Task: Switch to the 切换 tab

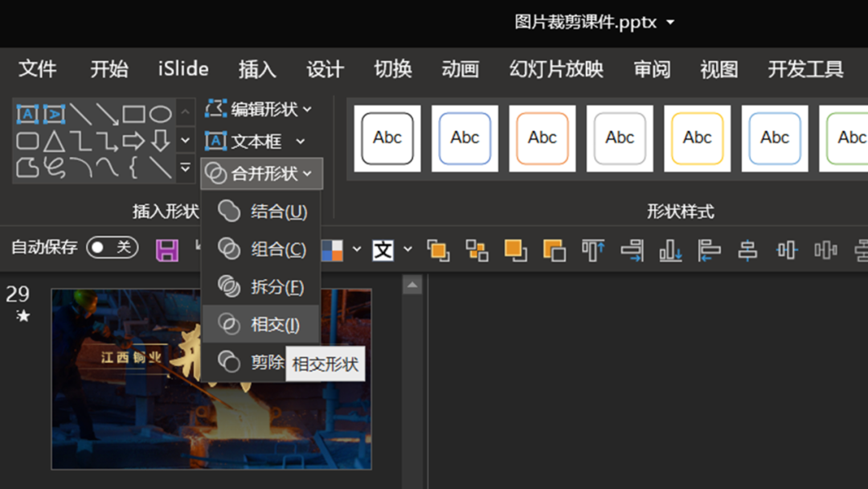Action: [x=392, y=69]
